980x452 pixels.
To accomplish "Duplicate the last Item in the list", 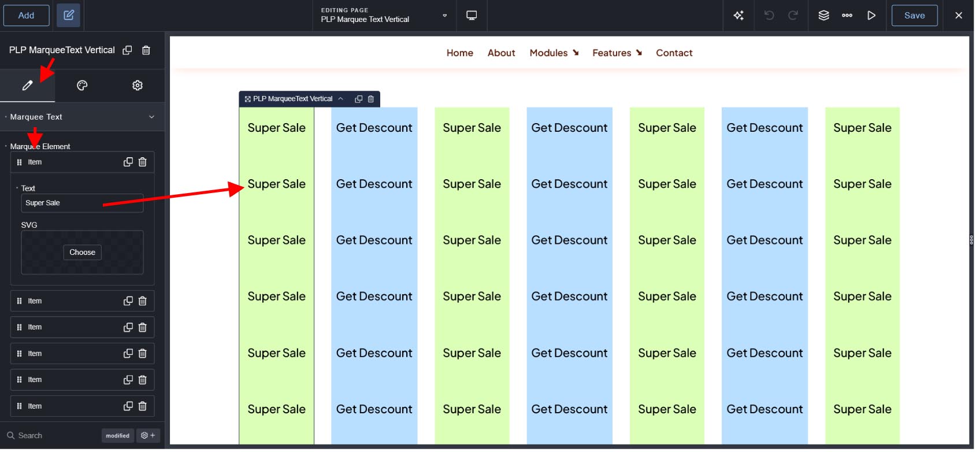I will tap(128, 406).
